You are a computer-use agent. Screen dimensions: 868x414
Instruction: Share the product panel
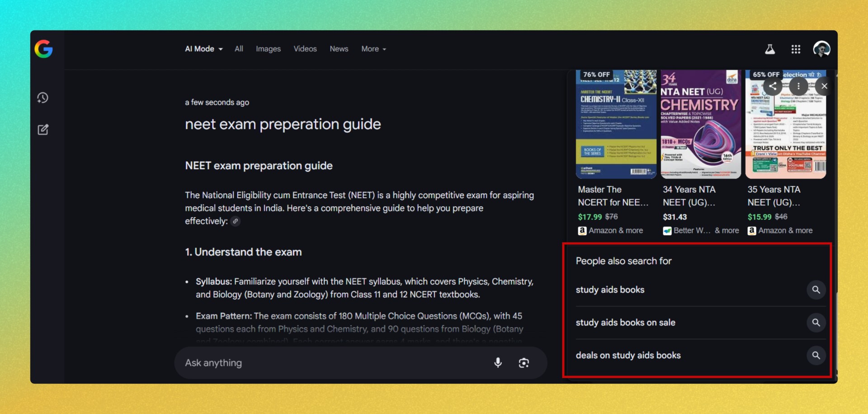tap(773, 86)
